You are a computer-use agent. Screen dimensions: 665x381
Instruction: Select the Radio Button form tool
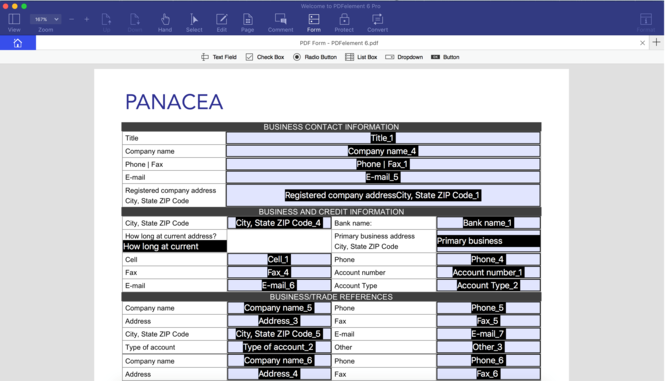(x=315, y=57)
